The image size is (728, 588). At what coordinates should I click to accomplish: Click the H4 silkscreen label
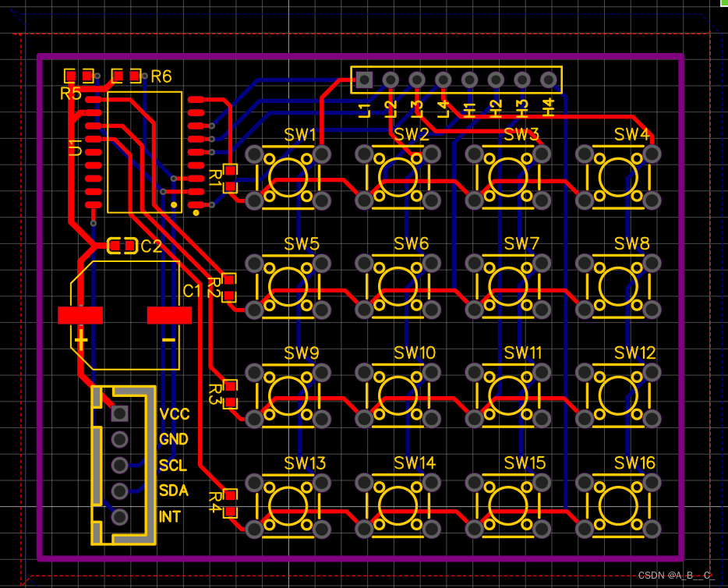click(549, 108)
